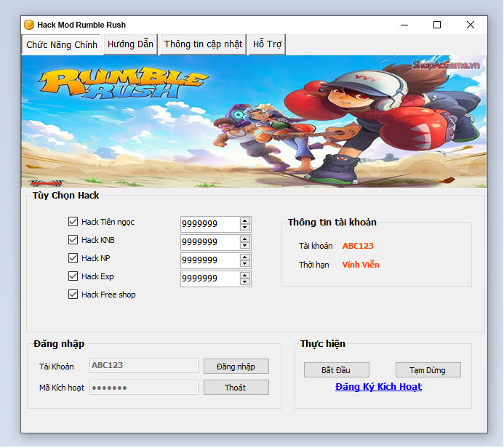Click the Vĩnh Viễn expiry text

click(361, 265)
